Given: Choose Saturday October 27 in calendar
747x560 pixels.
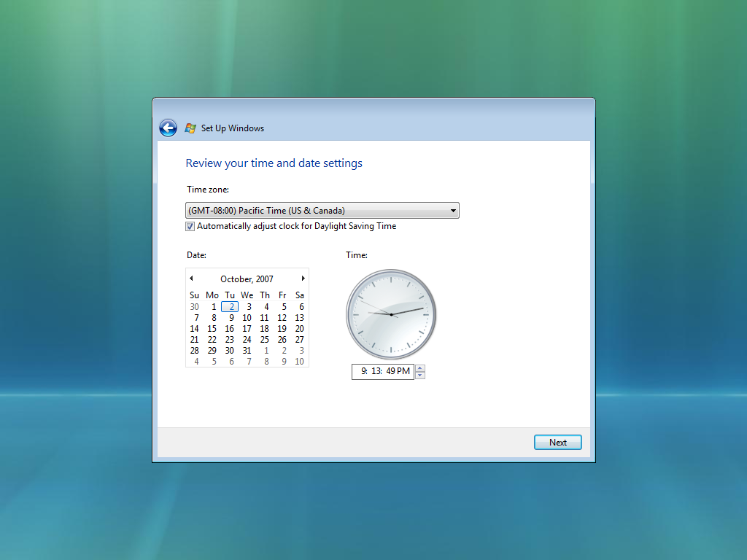Looking at the screenshot, I should pyautogui.click(x=299, y=340).
